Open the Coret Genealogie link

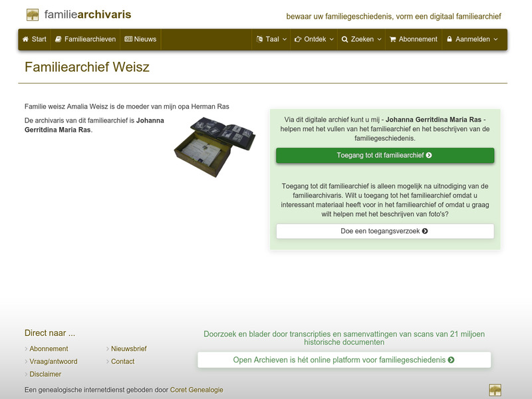tap(197, 390)
